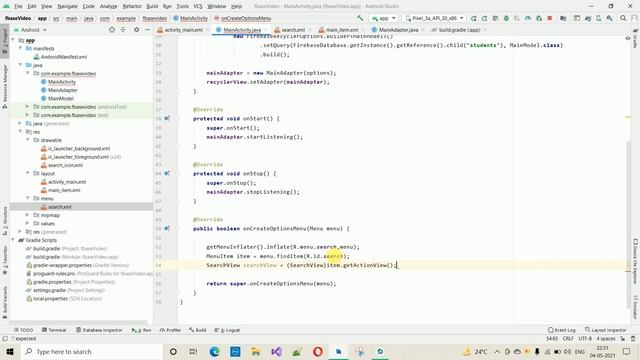Open Microsoft Edge from taskbar
Image resolution: width=640 pixels, height=360 pixels.
click(214, 351)
